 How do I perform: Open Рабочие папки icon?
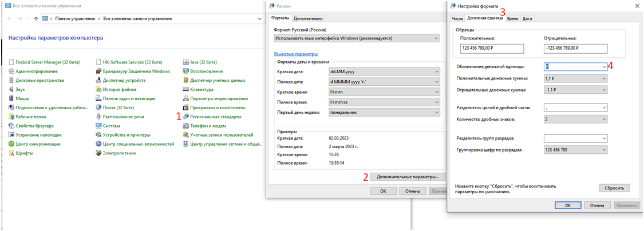click(x=12, y=117)
